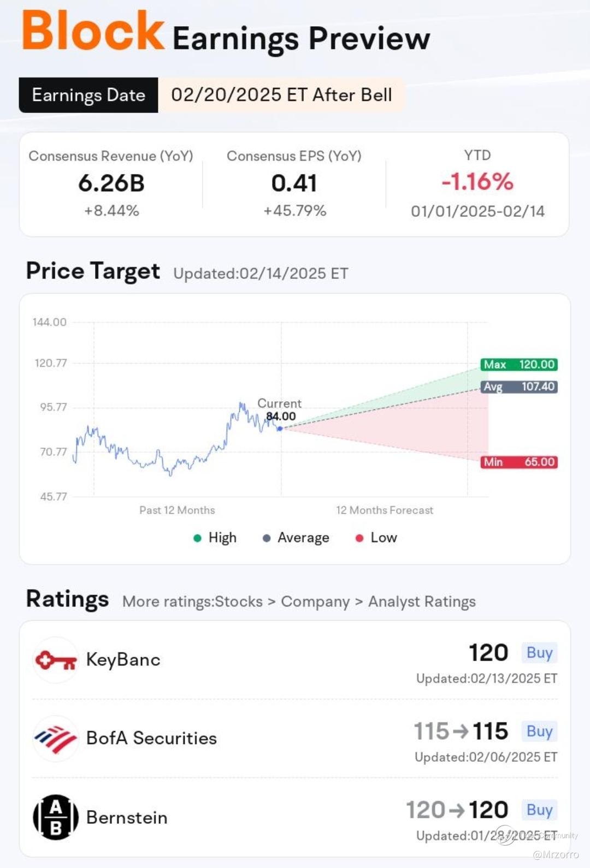
Task: Click the KeyBanc Buy rating badge
Action: (539, 653)
